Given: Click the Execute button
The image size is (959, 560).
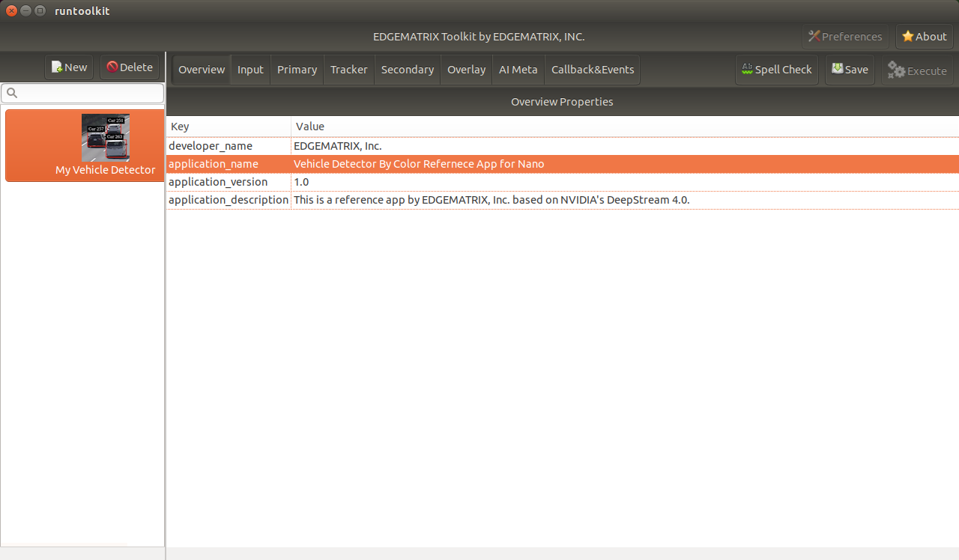Looking at the screenshot, I should coord(917,71).
